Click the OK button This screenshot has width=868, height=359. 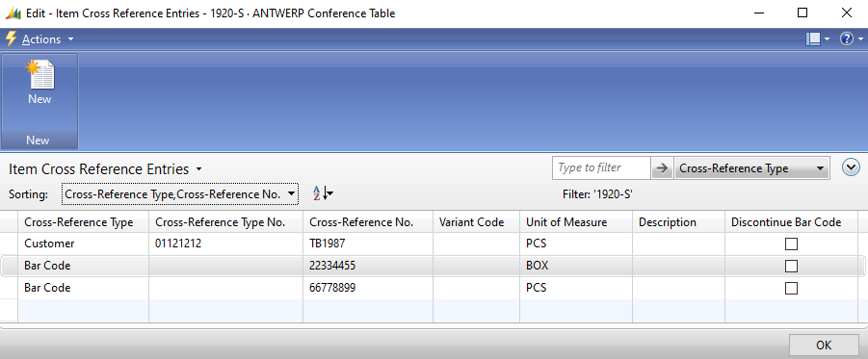click(824, 346)
